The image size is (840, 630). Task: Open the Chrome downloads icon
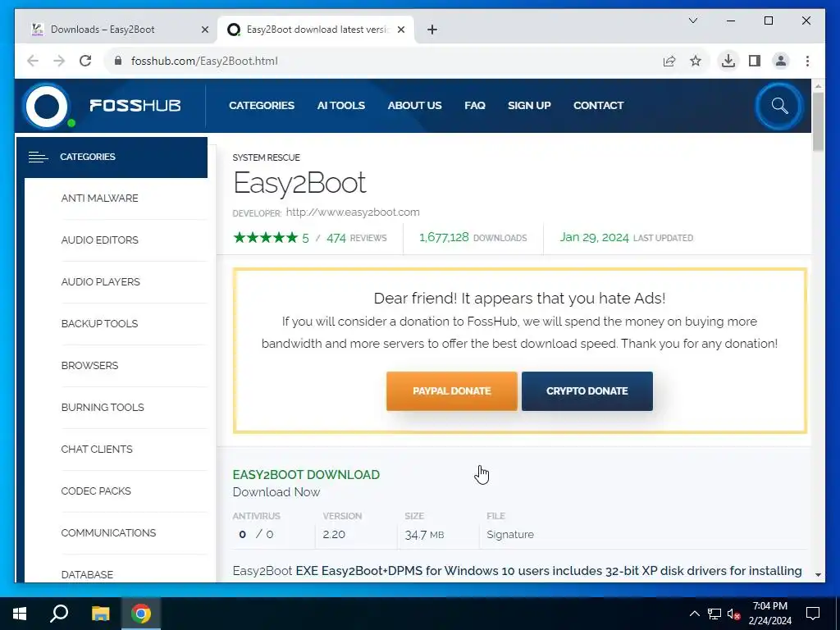(728, 61)
